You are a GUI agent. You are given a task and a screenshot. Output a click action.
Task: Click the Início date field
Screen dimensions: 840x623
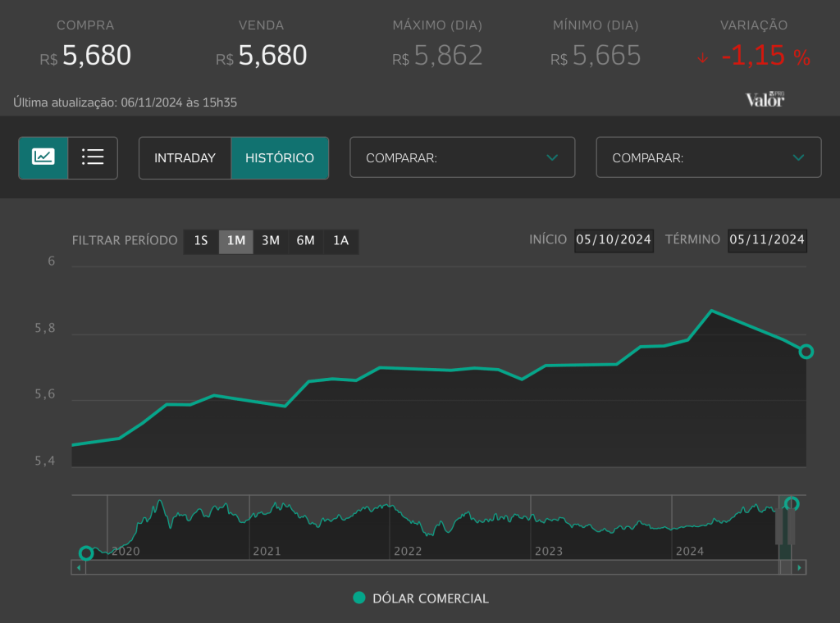click(x=614, y=240)
